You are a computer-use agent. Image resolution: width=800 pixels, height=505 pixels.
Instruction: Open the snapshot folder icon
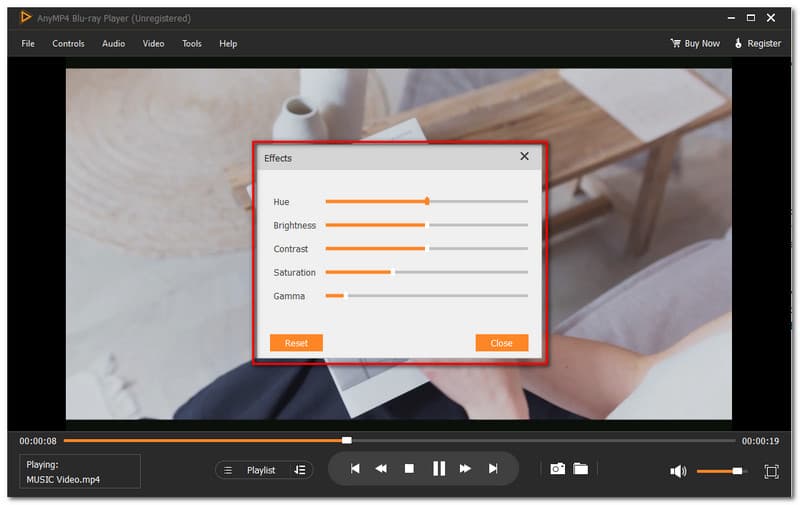pos(580,469)
